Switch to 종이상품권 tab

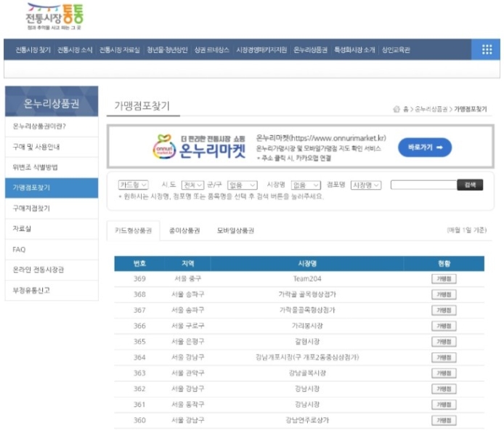[184, 230]
